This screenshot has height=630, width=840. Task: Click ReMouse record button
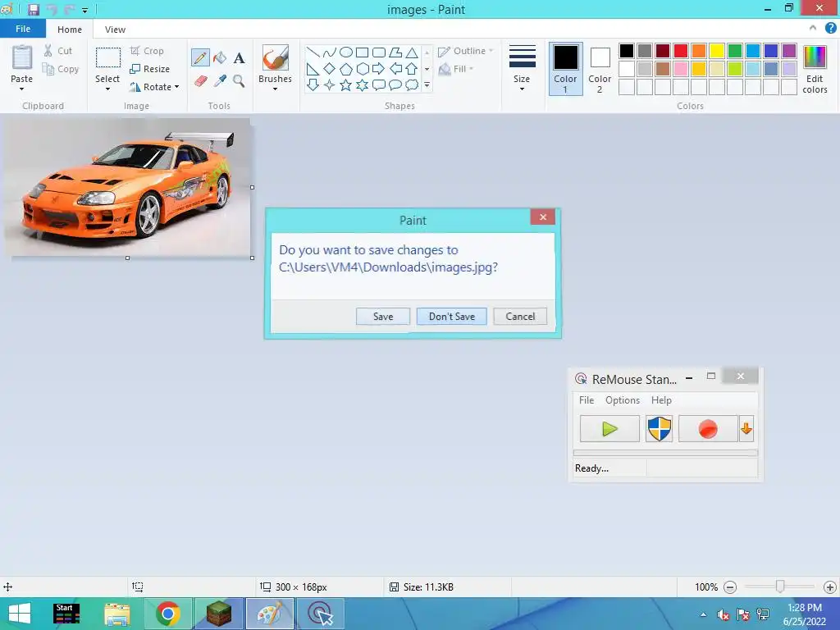point(708,428)
